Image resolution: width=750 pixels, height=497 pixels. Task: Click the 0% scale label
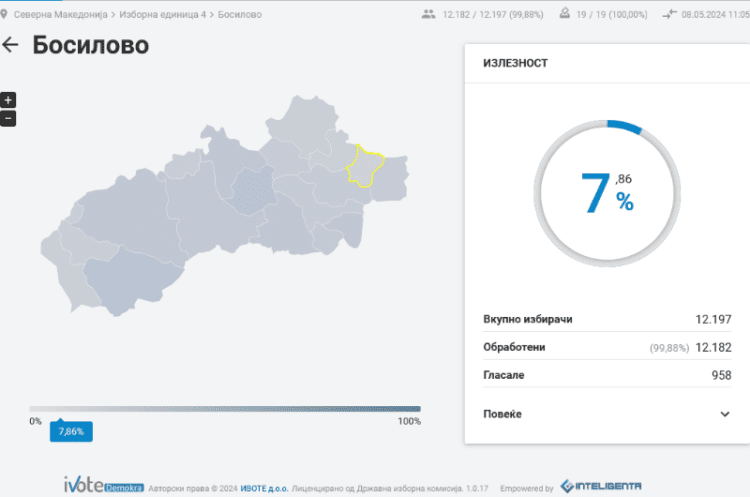[x=35, y=421]
